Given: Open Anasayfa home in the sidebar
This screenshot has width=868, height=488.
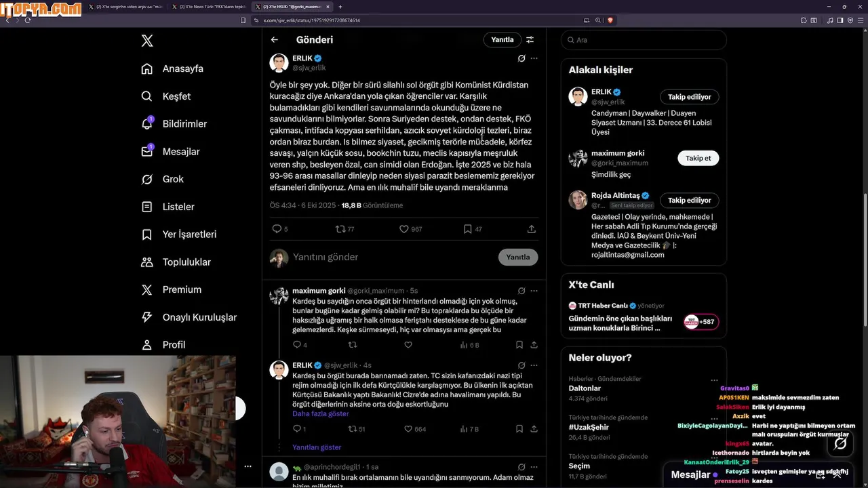Looking at the screenshot, I should 172,68.
